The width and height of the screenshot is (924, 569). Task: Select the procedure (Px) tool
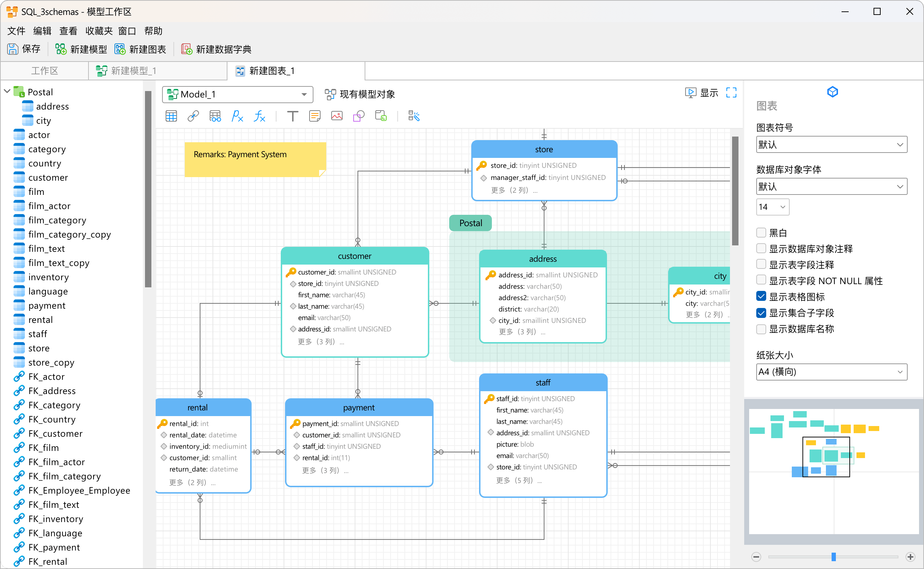pos(237,116)
